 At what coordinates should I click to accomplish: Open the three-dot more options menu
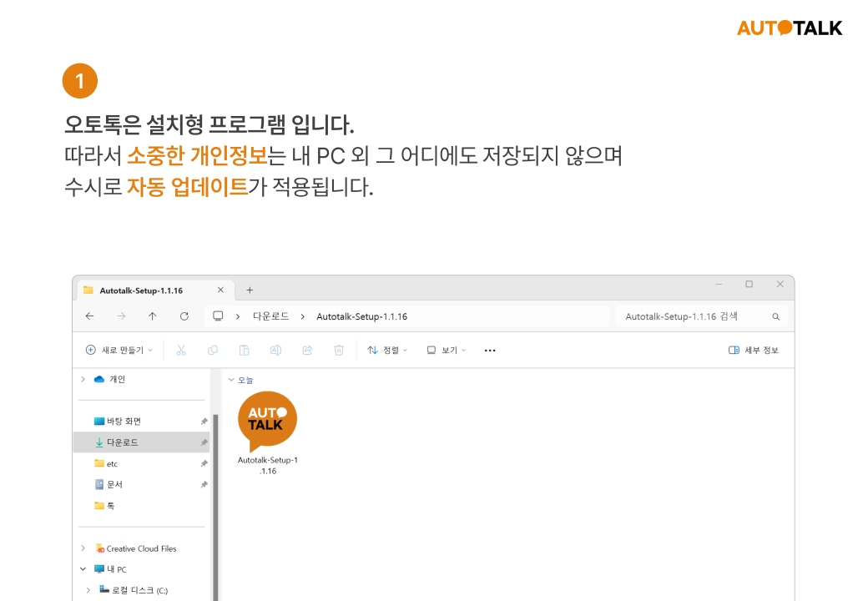tap(490, 351)
